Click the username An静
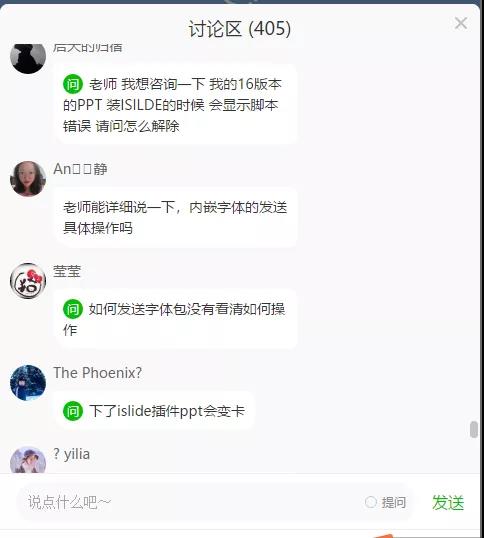 pyautogui.click(x=80, y=169)
